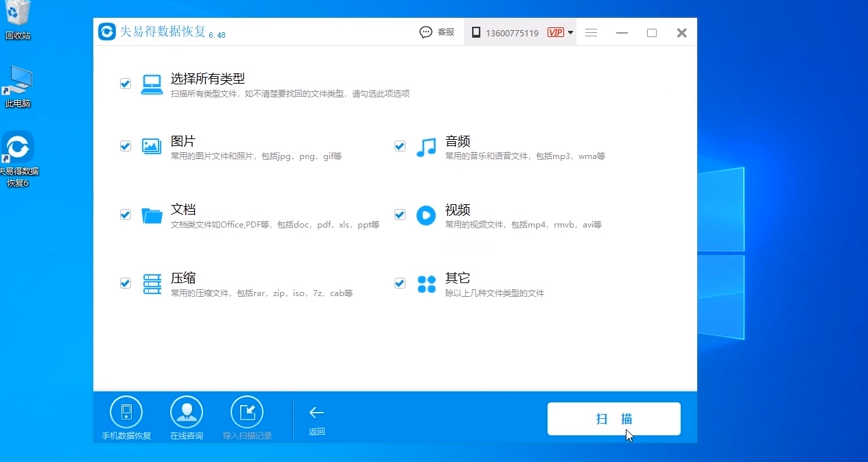Click the 文档 label text

coord(183,210)
